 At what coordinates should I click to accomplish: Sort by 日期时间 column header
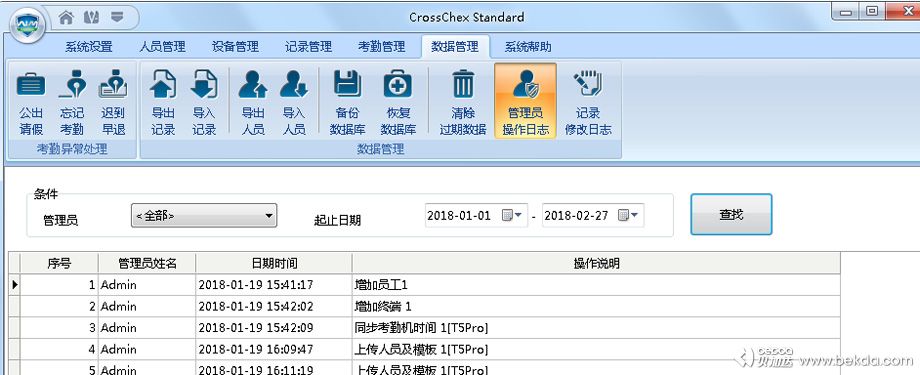click(274, 263)
